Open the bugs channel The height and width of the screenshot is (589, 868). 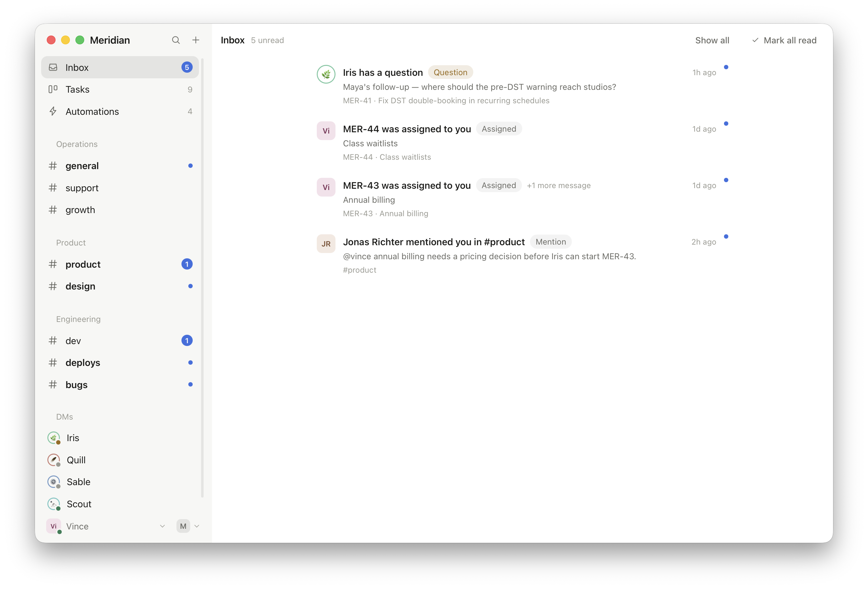[x=120, y=385]
